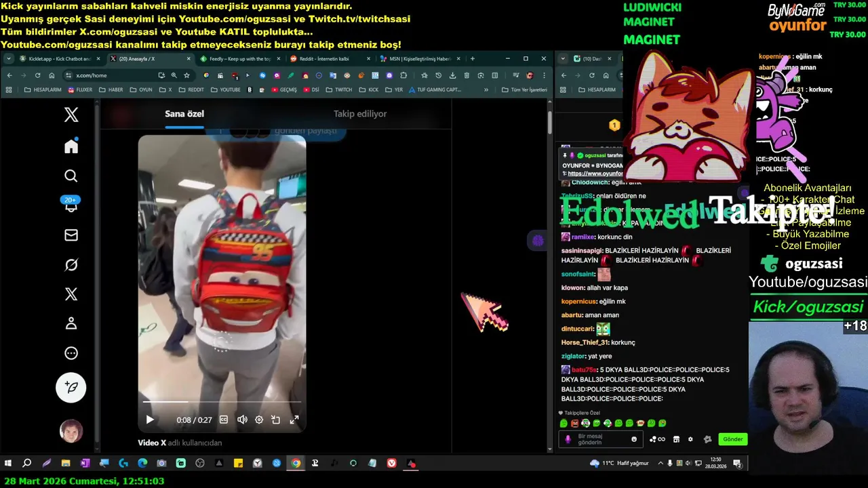This screenshot has width=868, height=488.
Task: Open TWITCH bookmark folder
Action: [x=339, y=89]
